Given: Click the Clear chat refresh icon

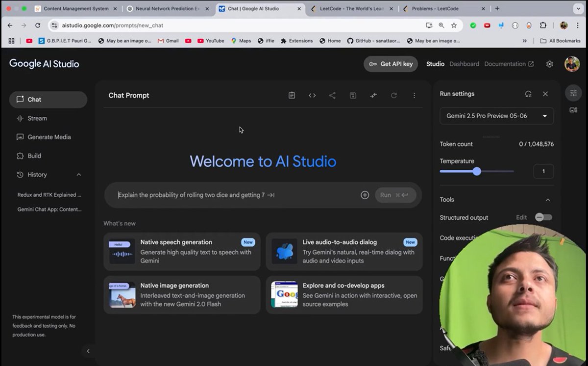Looking at the screenshot, I should [x=394, y=95].
